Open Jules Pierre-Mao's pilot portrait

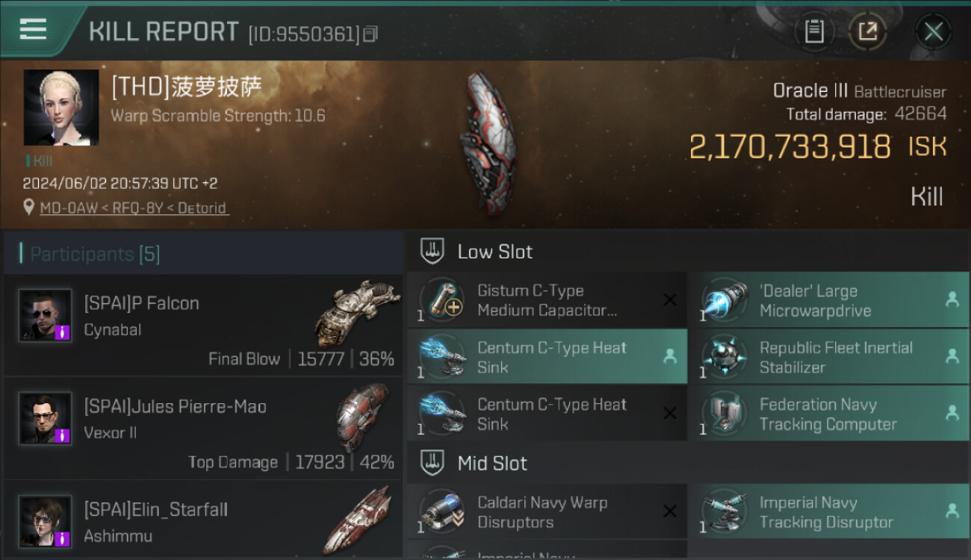pyautogui.click(x=45, y=418)
